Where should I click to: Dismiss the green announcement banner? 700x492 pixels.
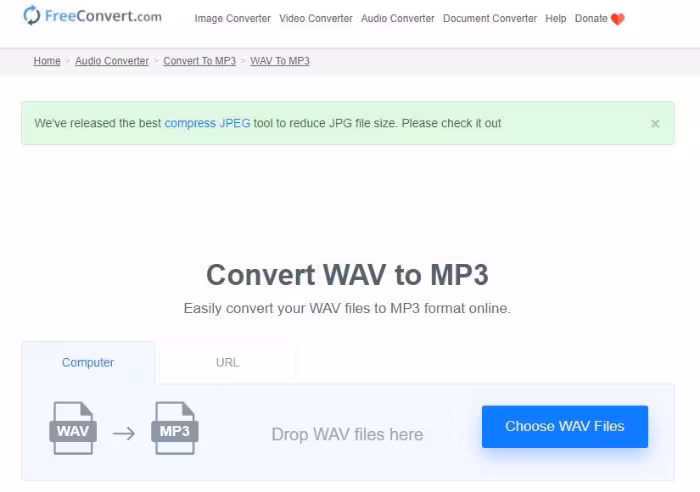pos(655,124)
